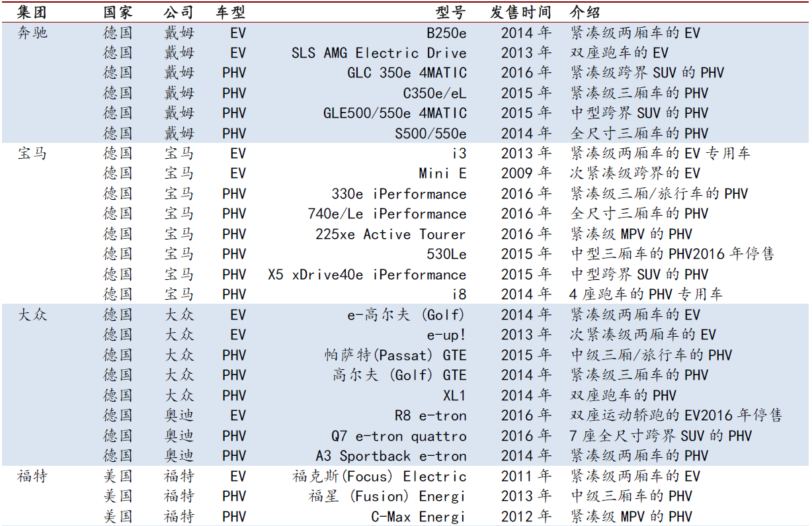Select the i8 model cell
This screenshot has height=526, width=812.
pyautogui.click(x=459, y=294)
